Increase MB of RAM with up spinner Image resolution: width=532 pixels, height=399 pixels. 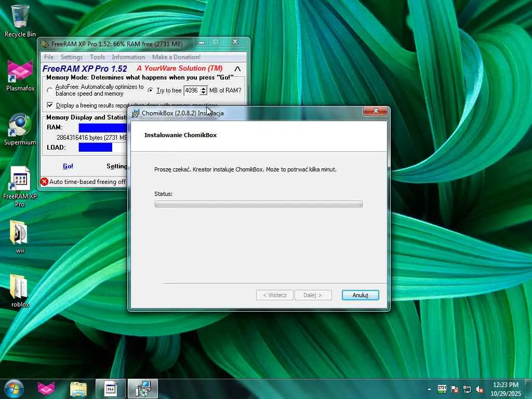[x=203, y=88]
